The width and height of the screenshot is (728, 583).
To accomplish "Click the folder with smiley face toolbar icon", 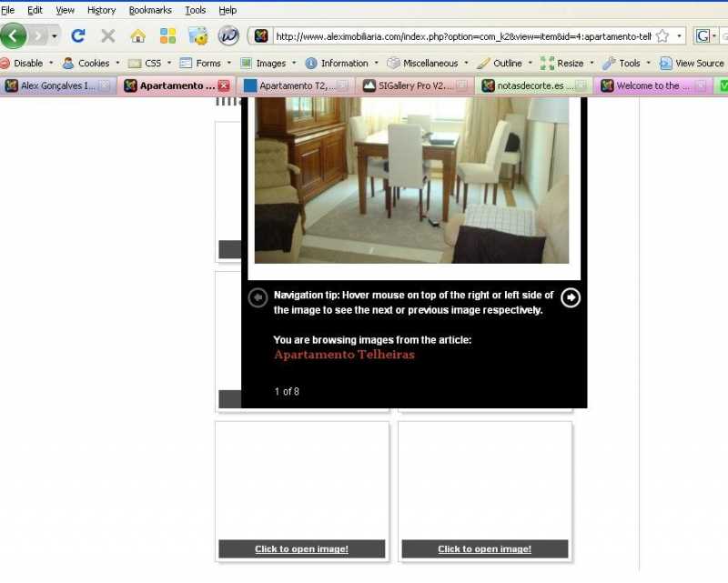I will click(197, 35).
